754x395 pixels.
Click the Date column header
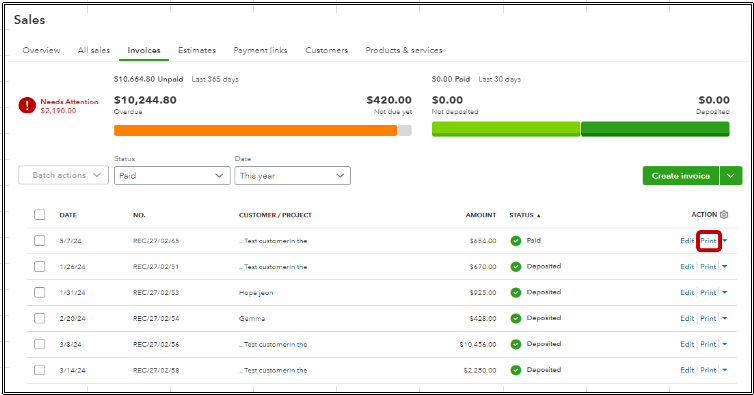68,215
